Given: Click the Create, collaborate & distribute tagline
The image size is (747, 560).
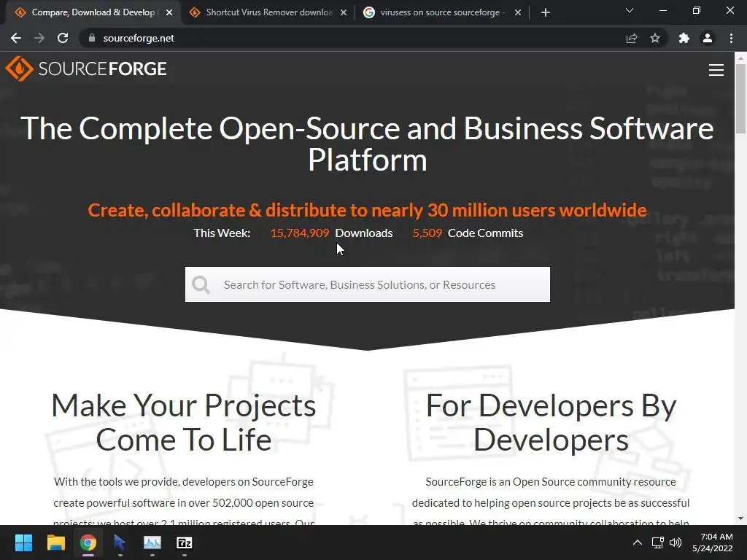Looking at the screenshot, I should [368, 210].
